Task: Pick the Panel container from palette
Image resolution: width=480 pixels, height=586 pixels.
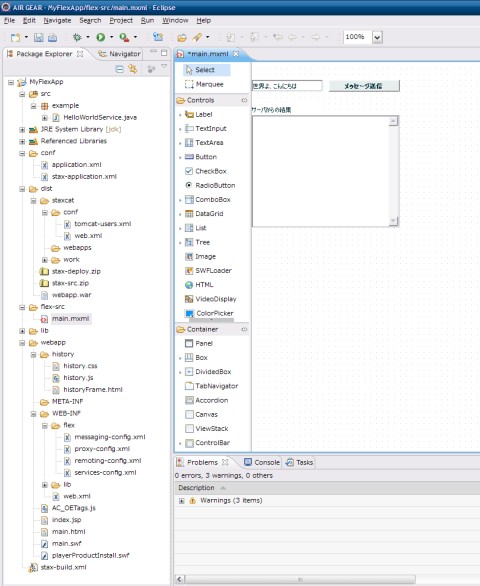Action: [199, 343]
